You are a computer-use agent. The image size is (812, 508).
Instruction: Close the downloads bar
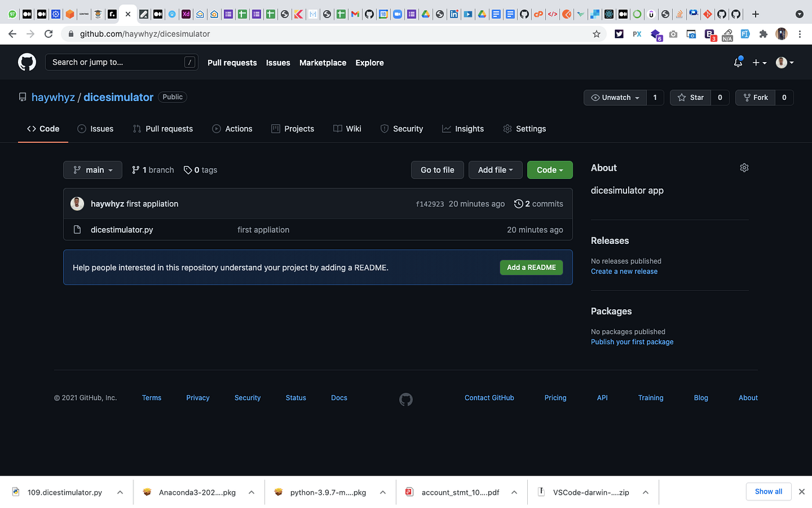tap(802, 492)
